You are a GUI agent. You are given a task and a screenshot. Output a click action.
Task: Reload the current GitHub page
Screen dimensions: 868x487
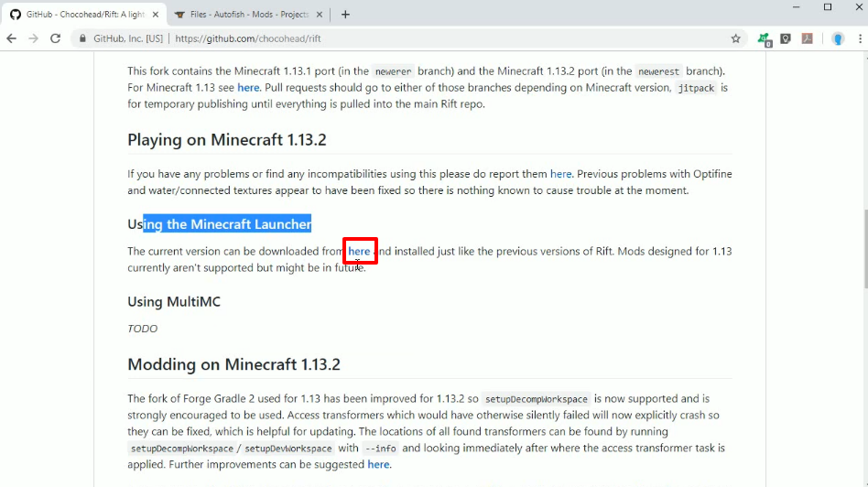55,38
